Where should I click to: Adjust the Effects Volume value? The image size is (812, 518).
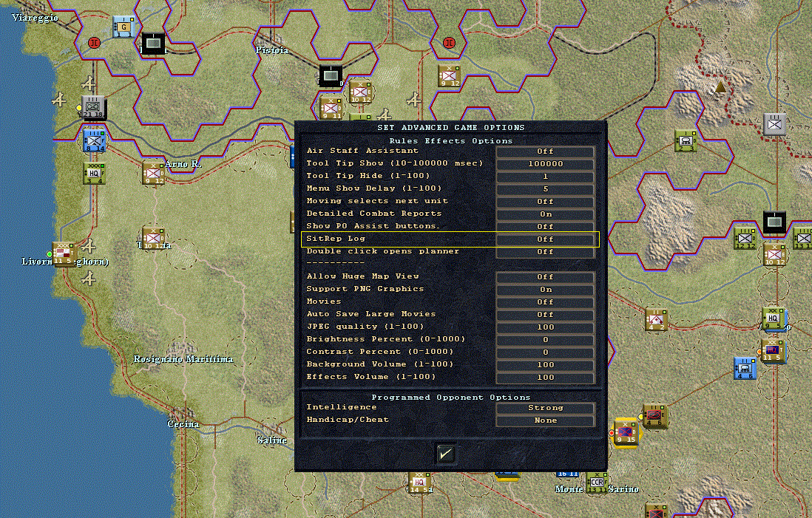pos(545,378)
